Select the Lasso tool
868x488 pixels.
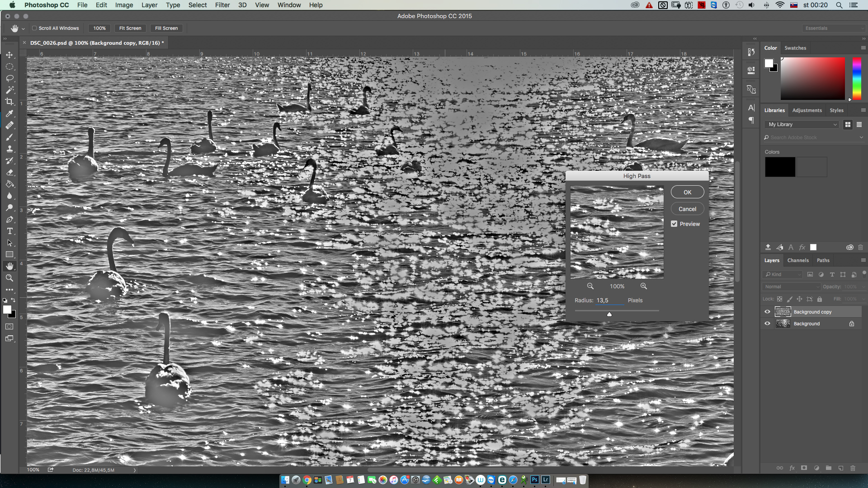coord(9,78)
